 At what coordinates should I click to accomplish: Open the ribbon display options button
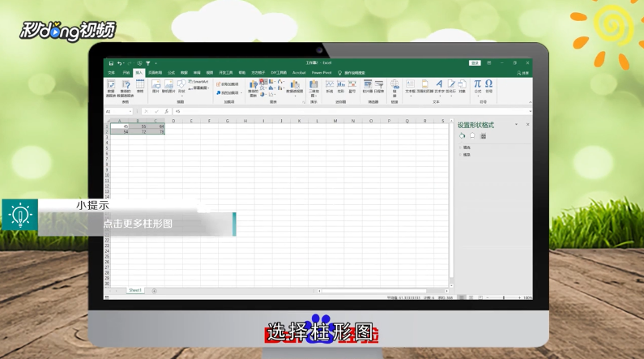point(489,63)
